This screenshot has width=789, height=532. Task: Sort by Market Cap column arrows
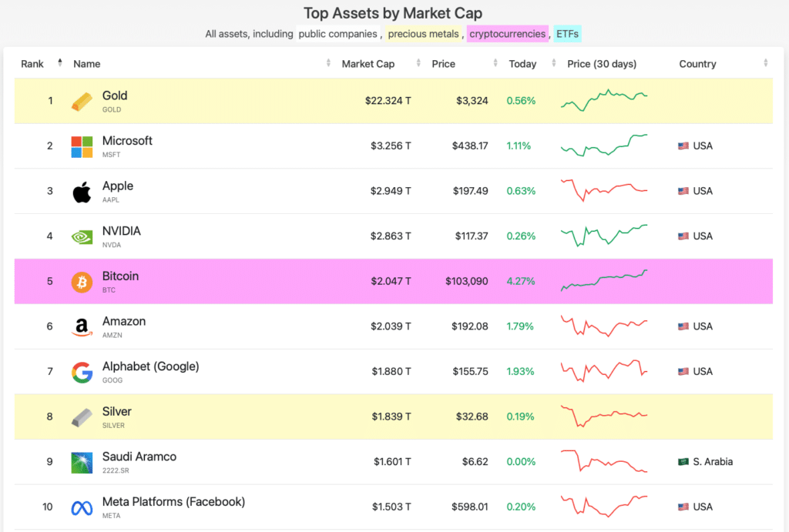tap(418, 63)
